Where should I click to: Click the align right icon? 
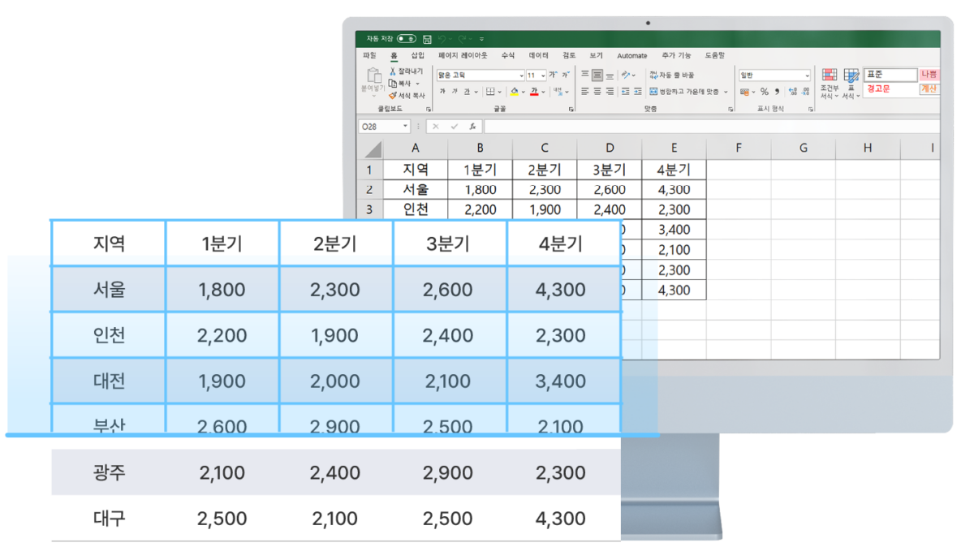(610, 92)
